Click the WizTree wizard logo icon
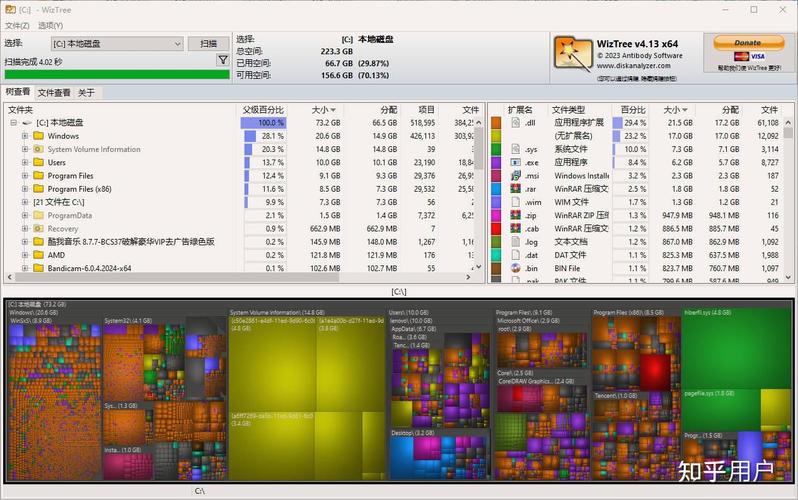The height and width of the screenshot is (500, 798). tap(573, 54)
